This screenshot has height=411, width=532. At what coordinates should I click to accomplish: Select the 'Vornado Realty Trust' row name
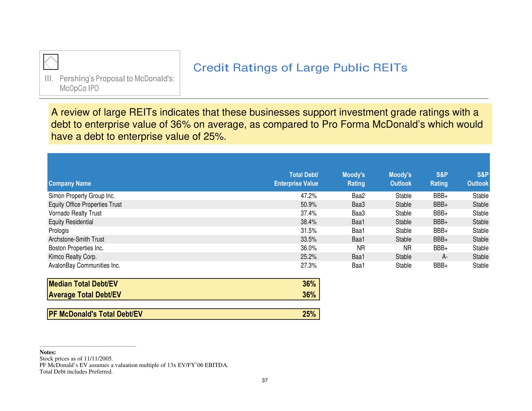tap(75, 213)
